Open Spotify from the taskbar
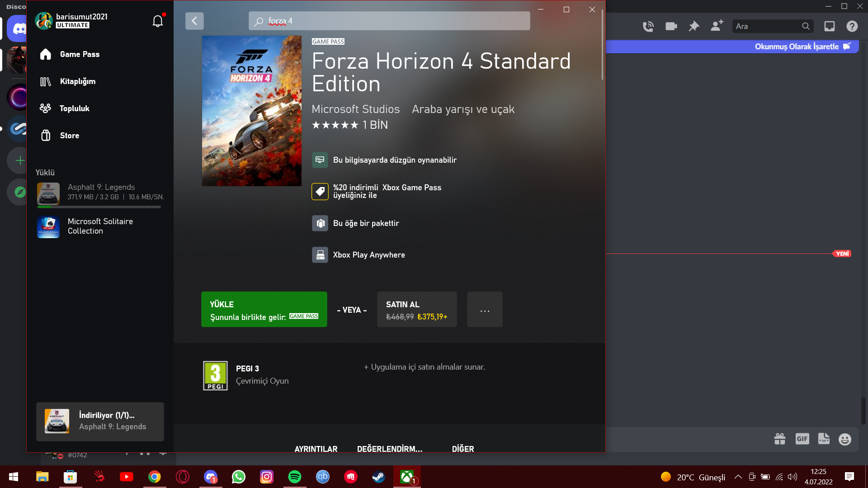Image resolution: width=868 pixels, height=488 pixels. (295, 477)
